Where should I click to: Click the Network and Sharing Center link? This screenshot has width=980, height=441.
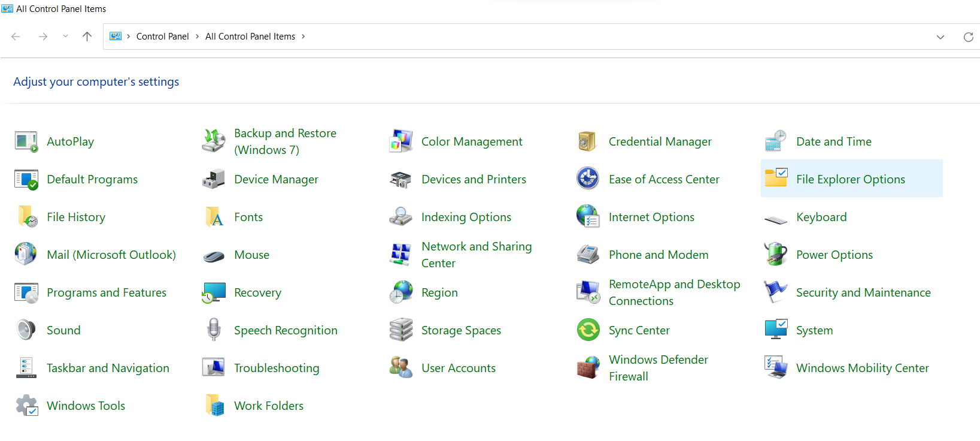point(476,255)
